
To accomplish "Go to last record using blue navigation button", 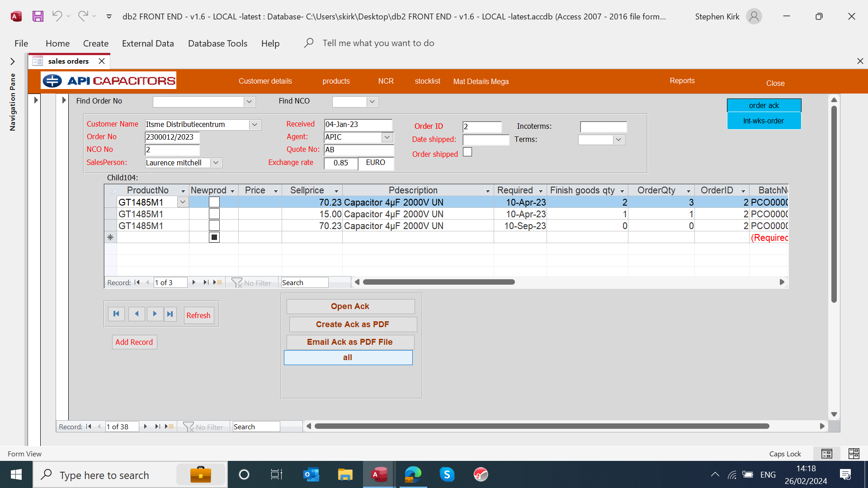I will pyautogui.click(x=170, y=314).
